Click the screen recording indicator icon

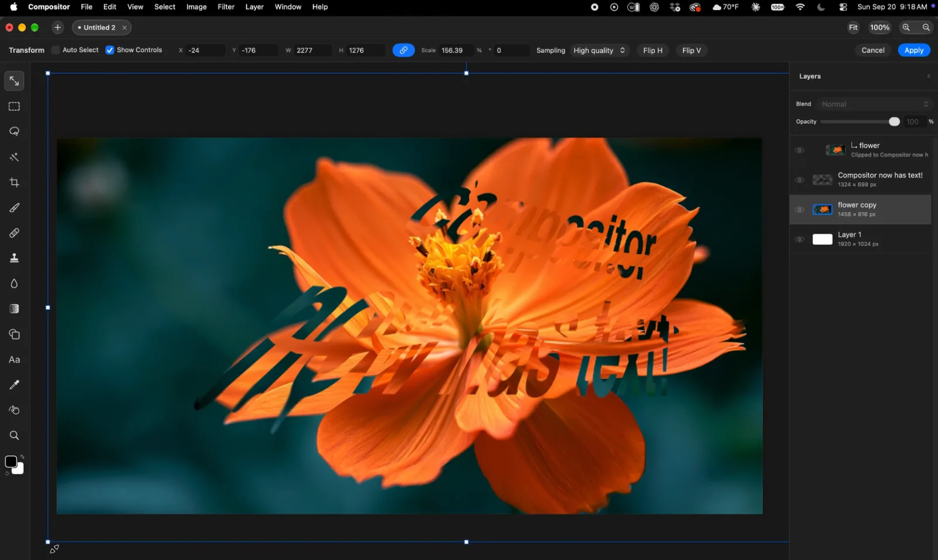(x=594, y=7)
